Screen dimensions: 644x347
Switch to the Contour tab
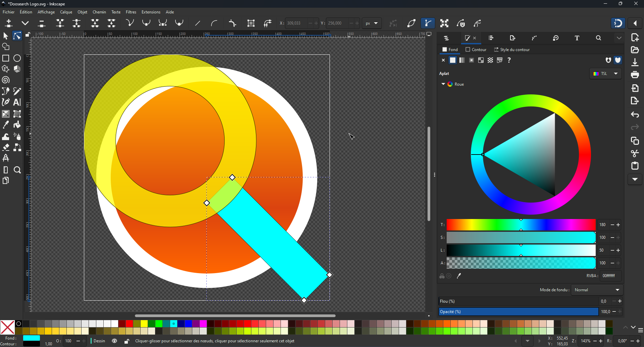tap(476, 50)
